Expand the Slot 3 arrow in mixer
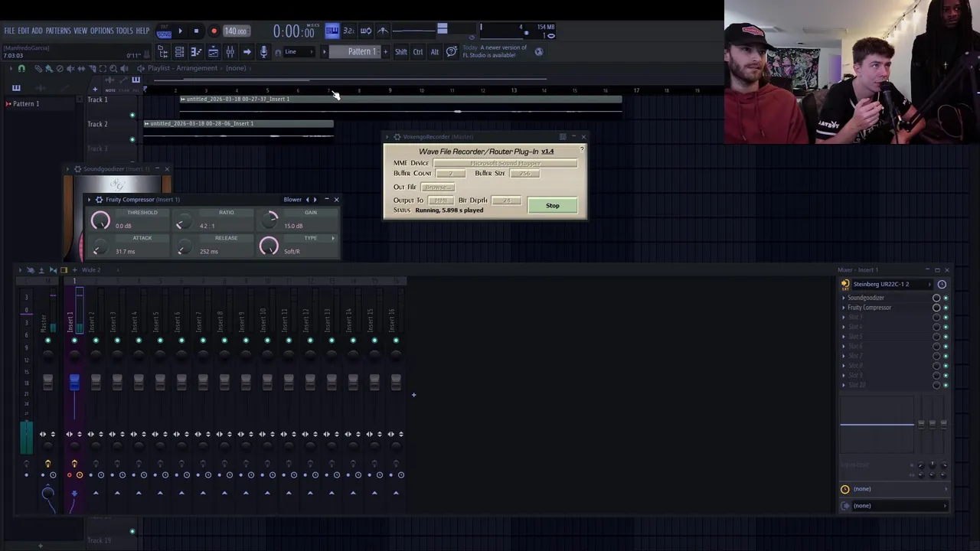This screenshot has width=980, height=551. click(844, 318)
